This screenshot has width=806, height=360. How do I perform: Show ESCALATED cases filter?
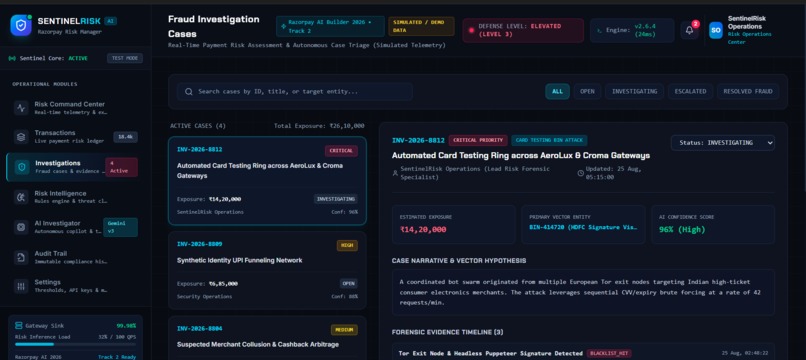690,92
